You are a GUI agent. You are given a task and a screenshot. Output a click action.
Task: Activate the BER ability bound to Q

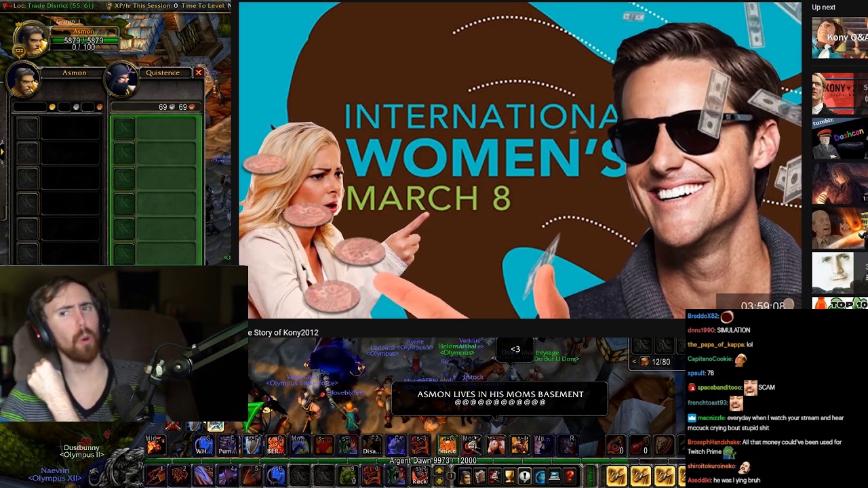(x=275, y=445)
